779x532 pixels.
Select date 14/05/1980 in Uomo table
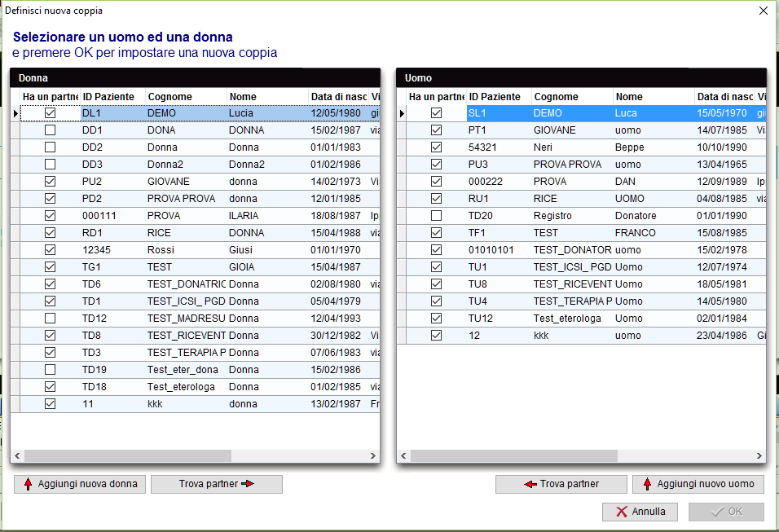click(x=725, y=301)
